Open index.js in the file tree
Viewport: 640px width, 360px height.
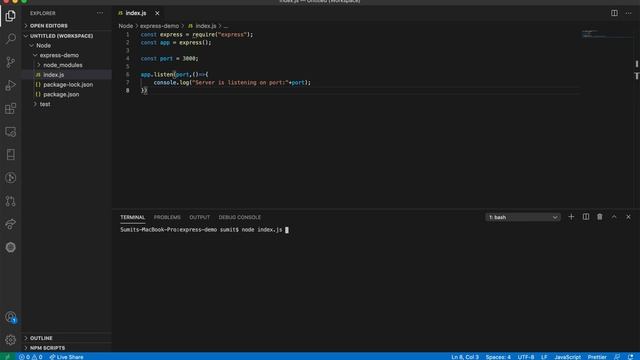tap(53, 75)
